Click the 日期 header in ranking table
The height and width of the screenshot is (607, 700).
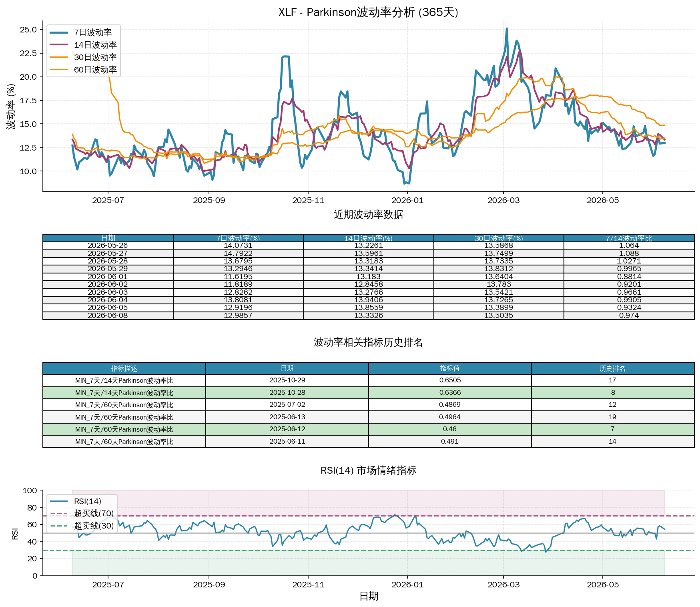(x=287, y=368)
